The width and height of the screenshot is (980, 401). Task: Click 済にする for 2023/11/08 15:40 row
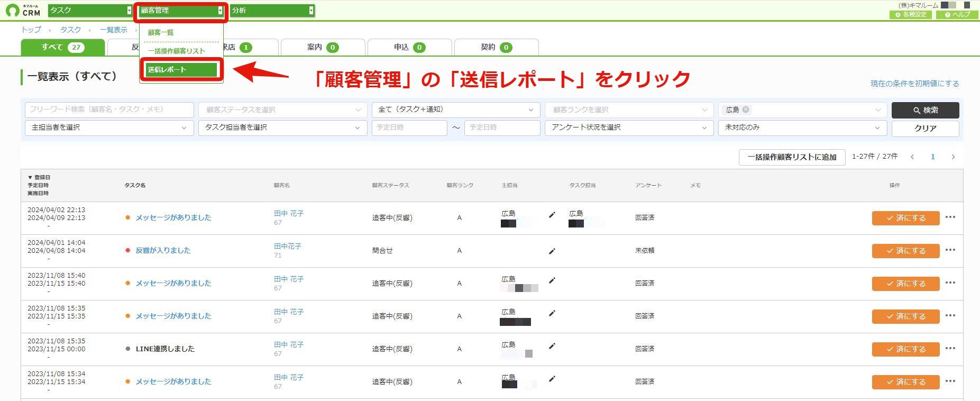tap(905, 284)
